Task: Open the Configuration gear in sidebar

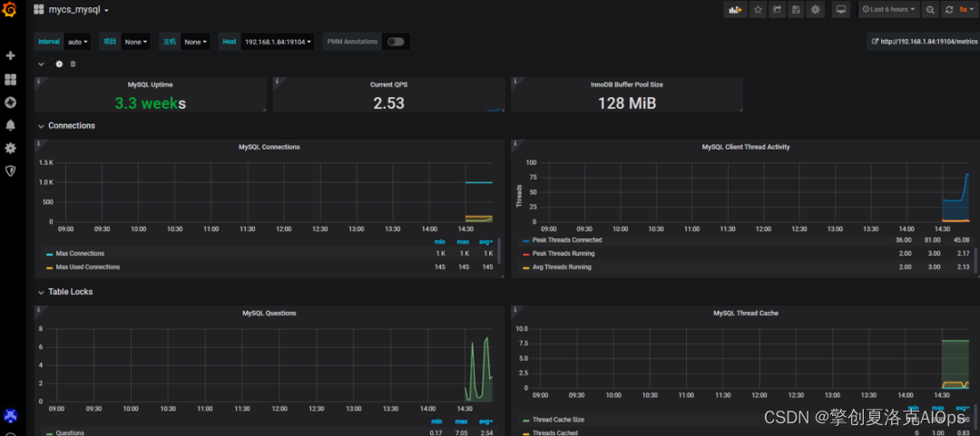Action: (x=10, y=148)
